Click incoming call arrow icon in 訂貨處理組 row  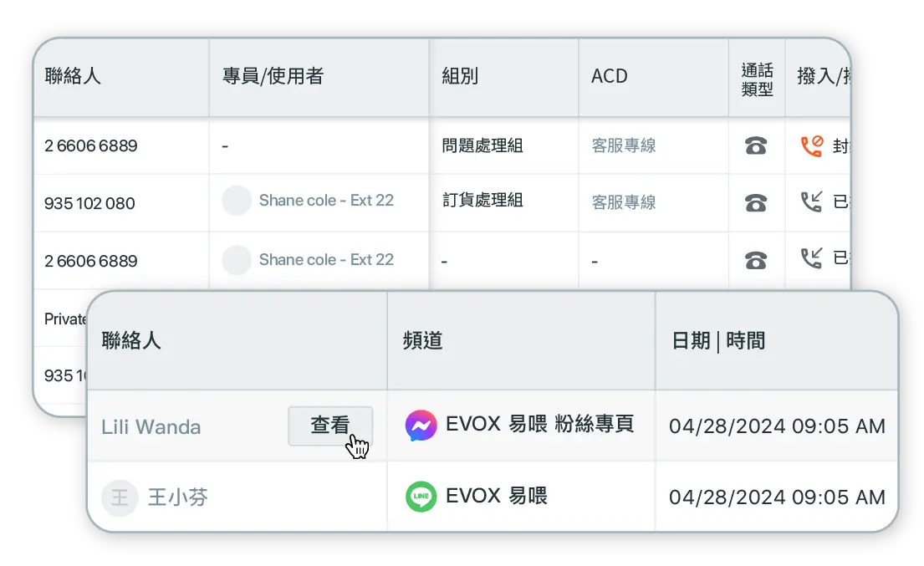click(811, 202)
